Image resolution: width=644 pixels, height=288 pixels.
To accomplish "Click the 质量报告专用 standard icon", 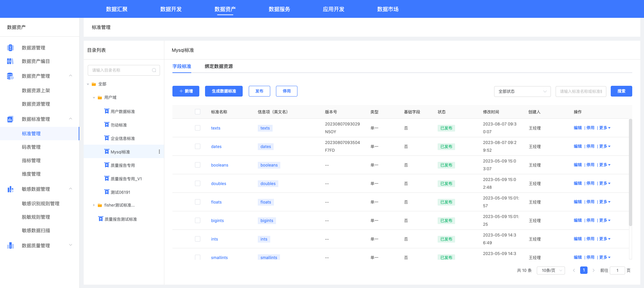I will pos(107,165).
